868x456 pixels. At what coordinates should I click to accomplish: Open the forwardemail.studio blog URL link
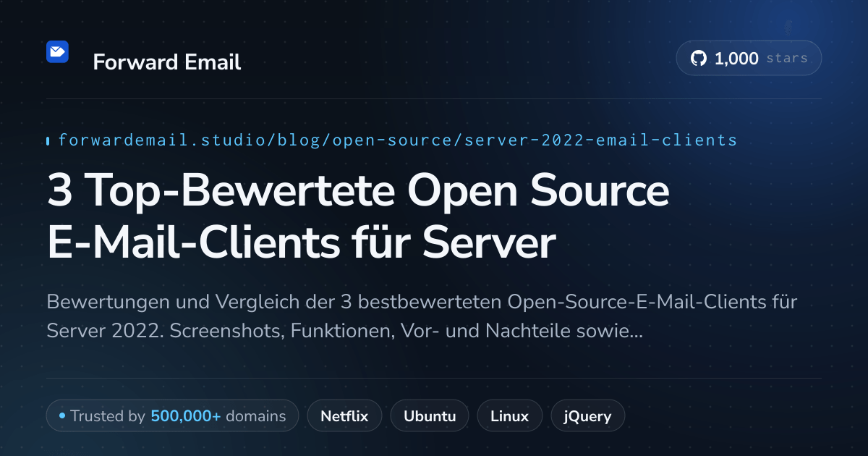click(397, 140)
